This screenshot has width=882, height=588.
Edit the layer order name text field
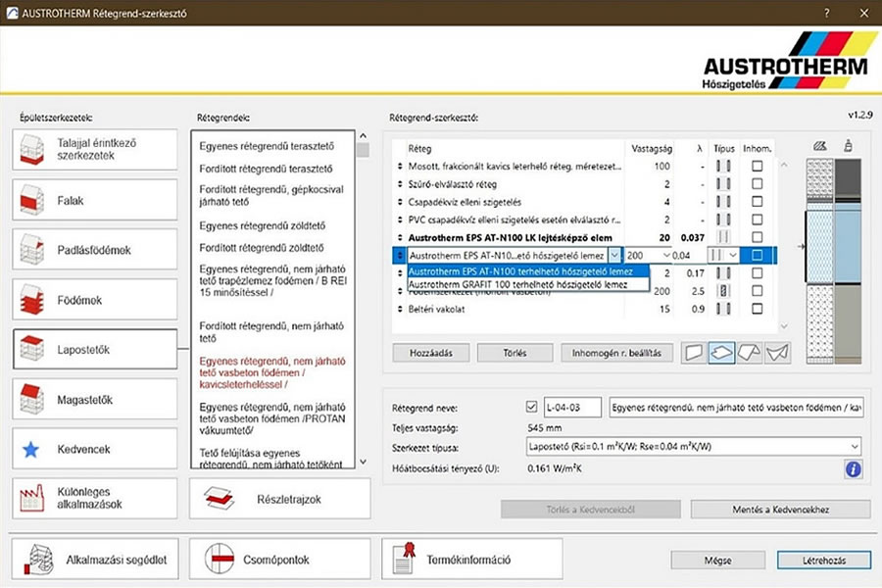pyautogui.click(x=736, y=407)
